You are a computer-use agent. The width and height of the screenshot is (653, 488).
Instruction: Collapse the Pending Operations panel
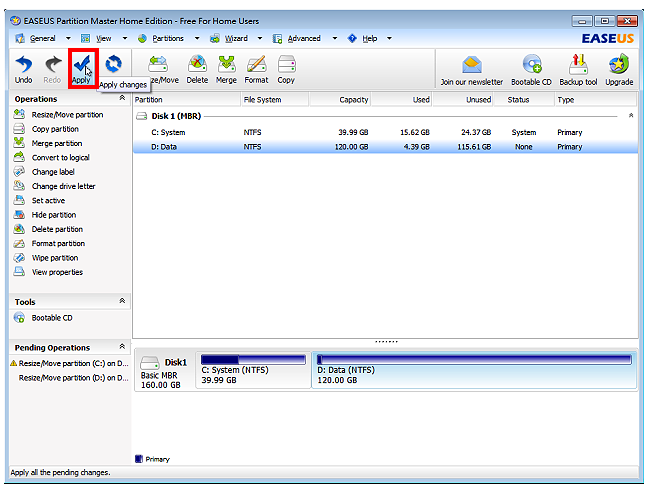click(x=122, y=346)
